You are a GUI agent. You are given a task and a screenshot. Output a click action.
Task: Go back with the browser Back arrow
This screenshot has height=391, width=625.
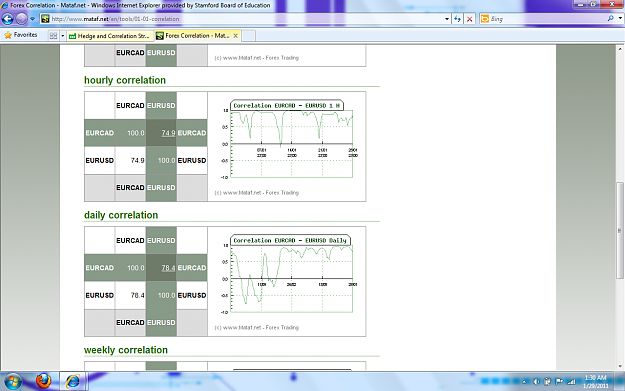(8, 19)
